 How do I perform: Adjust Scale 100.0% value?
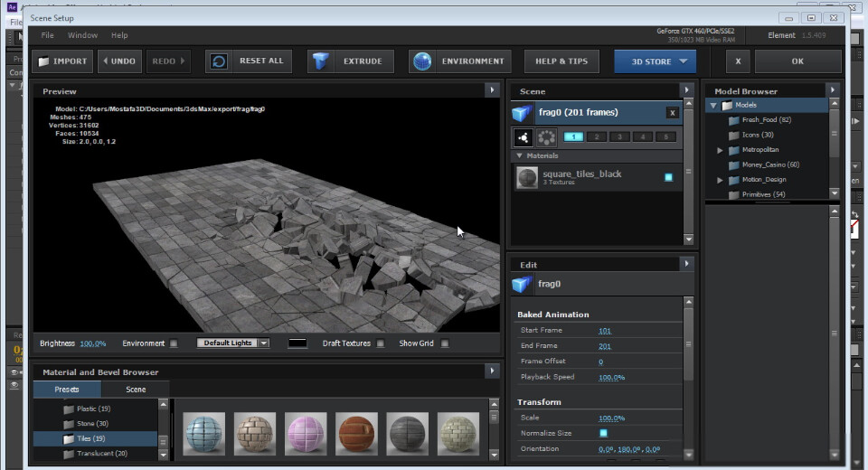coord(611,418)
